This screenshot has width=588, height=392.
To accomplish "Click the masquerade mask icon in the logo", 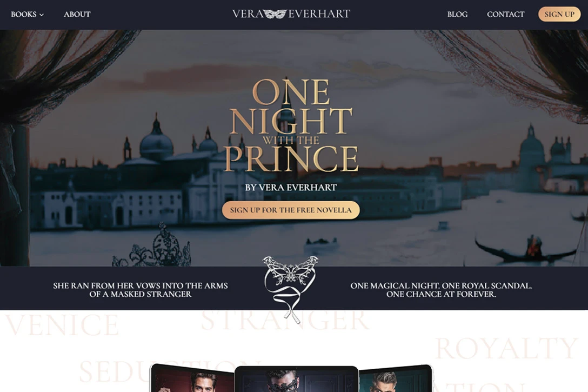I will (276, 14).
